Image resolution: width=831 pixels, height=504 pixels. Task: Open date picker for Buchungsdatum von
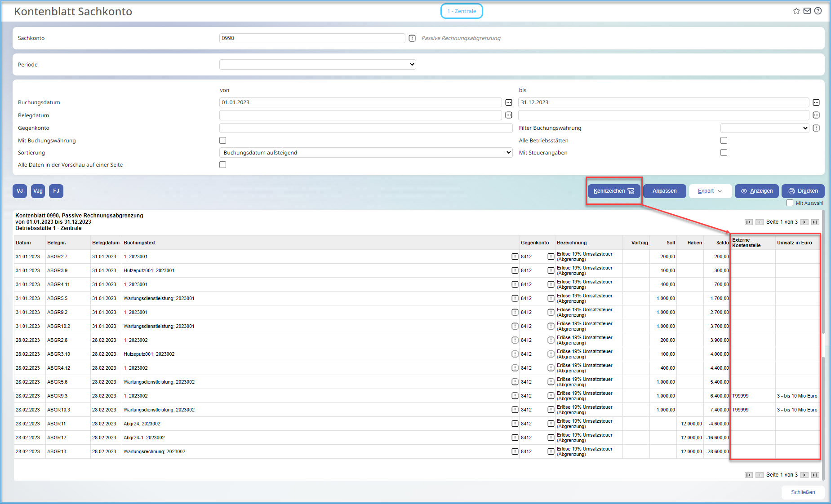(509, 102)
